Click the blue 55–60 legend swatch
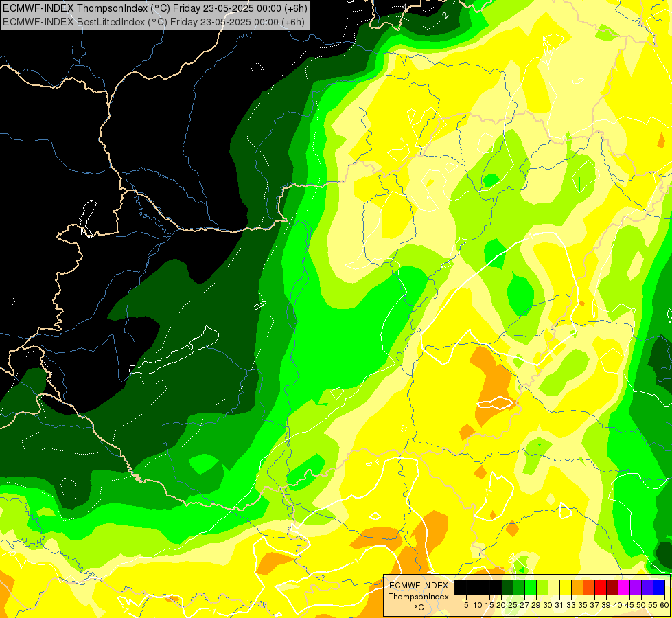The image size is (672, 618). [x=659, y=587]
